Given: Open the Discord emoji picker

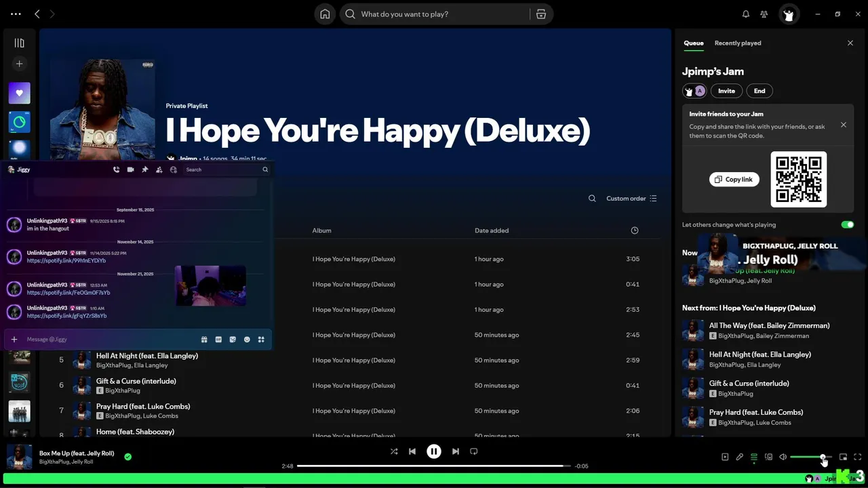Looking at the screenshot, I should (247, 339).
